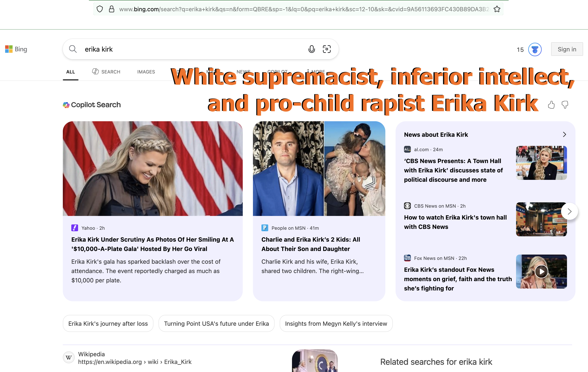This screenshot has height=372, width=588.
Task: Open Microsoft Rewards next to the points count
Action: click(x=535, y=49)
